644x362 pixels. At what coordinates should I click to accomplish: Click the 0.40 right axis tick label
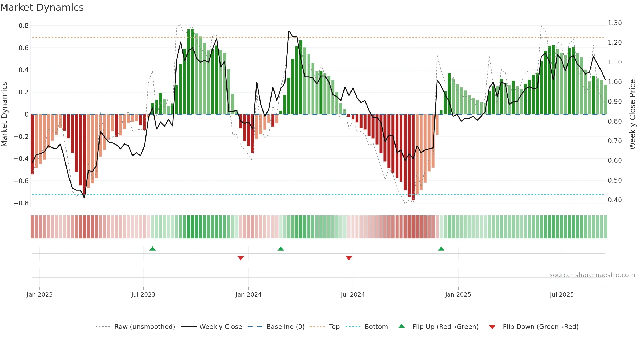pos(615,200)
